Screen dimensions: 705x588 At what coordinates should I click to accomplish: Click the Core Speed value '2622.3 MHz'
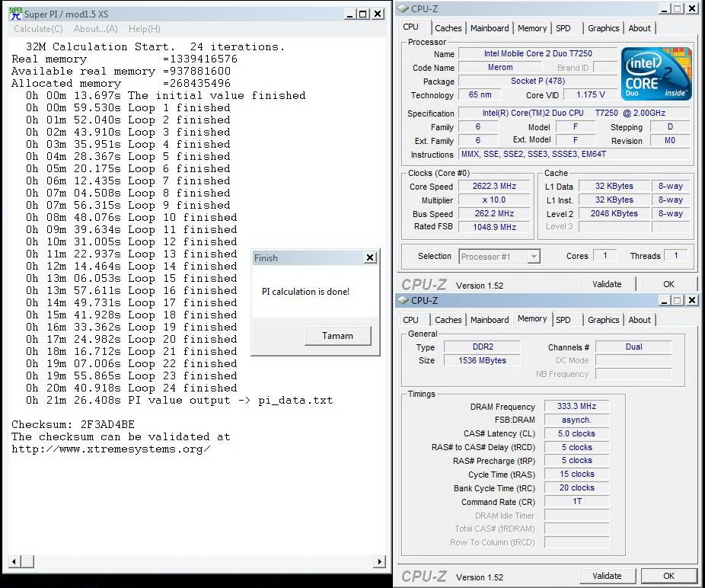(494, 187)
